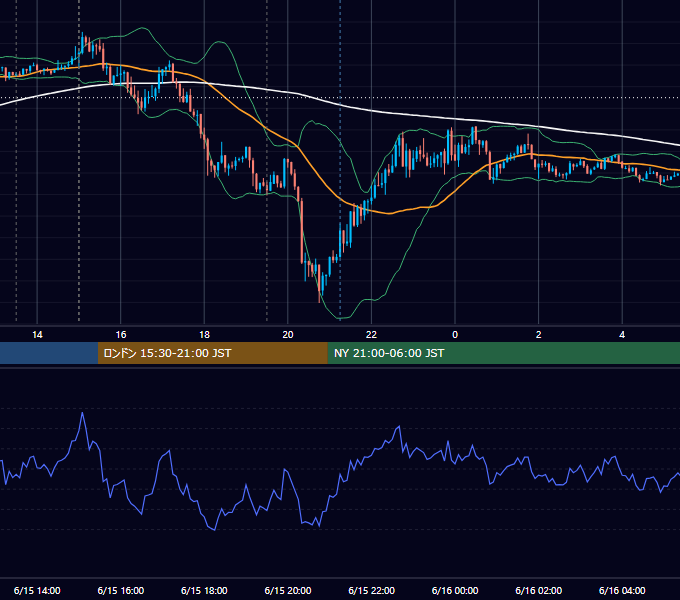Click the highest candlestick peak near 15:00
The height and width of the screenshot is (600, 680).
[82, 43]
